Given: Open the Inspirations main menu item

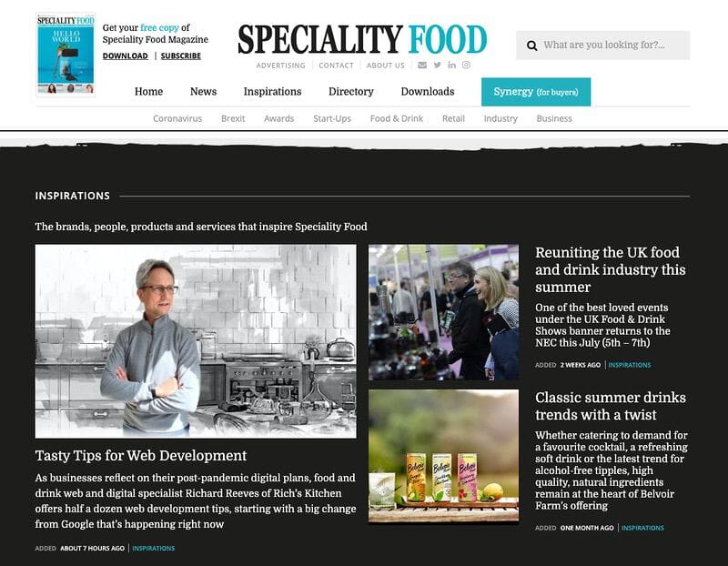Looking at the screenshot, I should pos(272,92).
